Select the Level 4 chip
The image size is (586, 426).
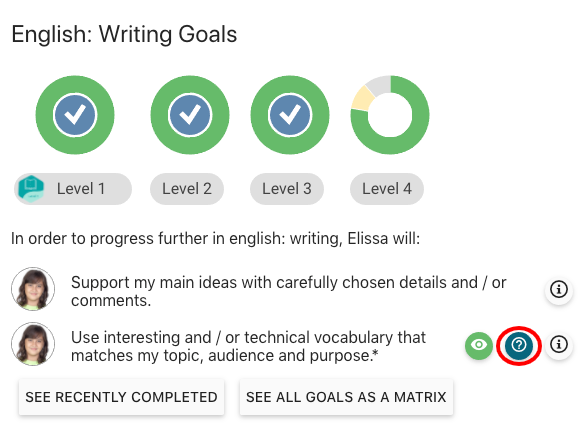coord(387,189)
